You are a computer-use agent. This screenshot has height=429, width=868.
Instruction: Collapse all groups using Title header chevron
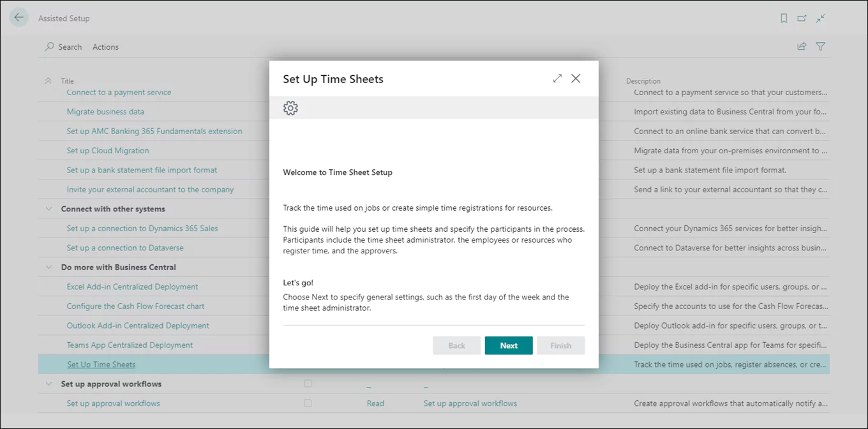click(49, 81)
